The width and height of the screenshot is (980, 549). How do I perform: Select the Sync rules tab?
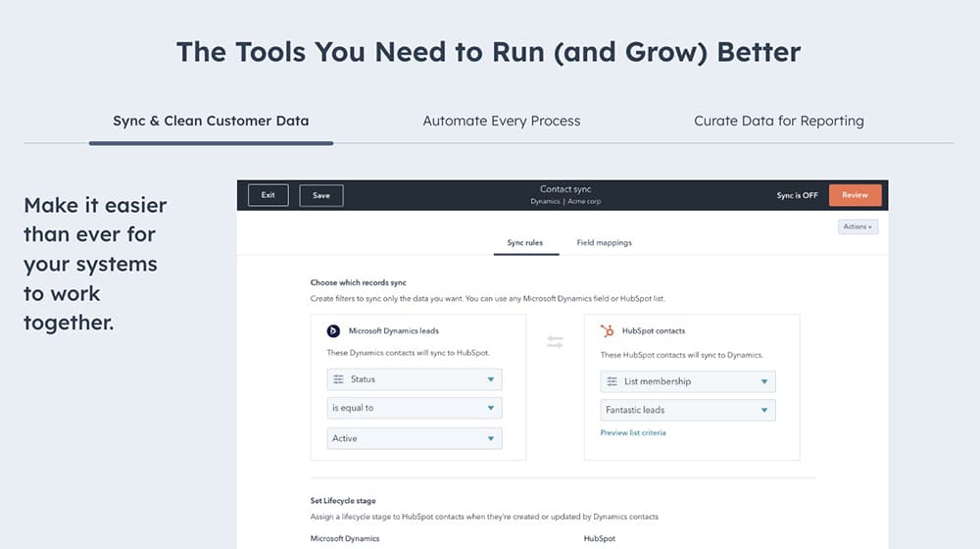click(x=525, y=242)
